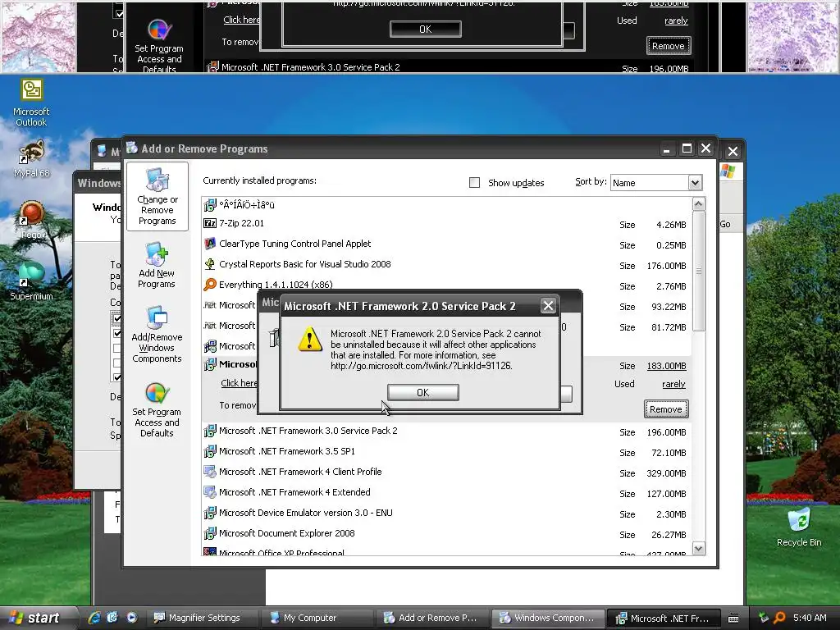Minimize the Add or Remove Programs window

(666, 149)
